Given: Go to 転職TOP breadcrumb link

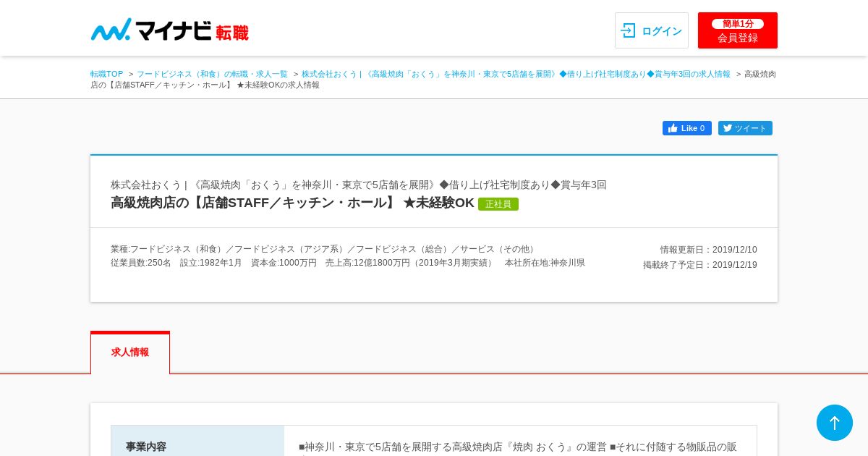Looking at the screenshot, I should tap(107, 74).
